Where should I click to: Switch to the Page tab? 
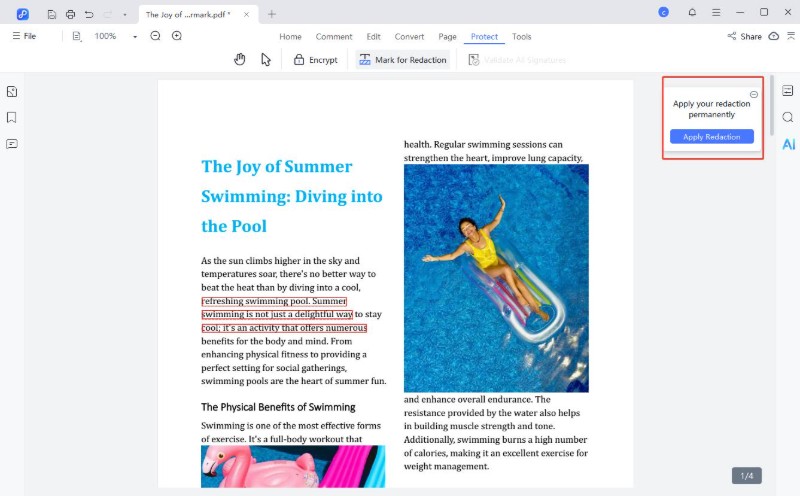point(447,37)
